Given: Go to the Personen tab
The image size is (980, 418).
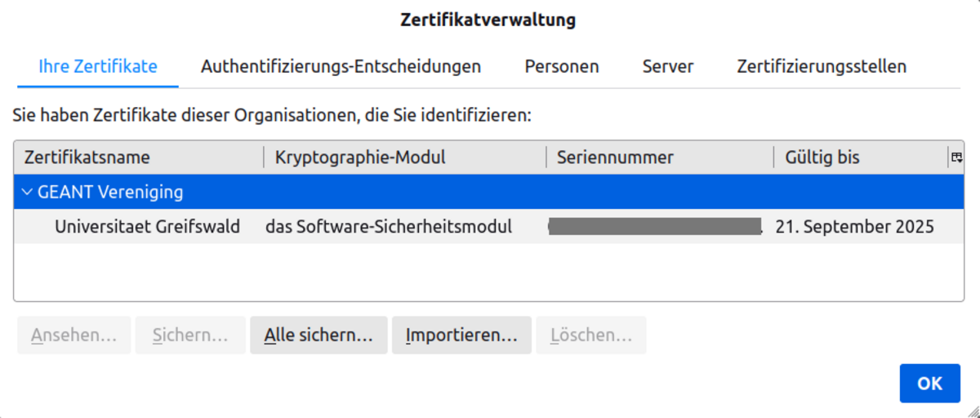Looking at the screenshot, I should coord(562,67).
